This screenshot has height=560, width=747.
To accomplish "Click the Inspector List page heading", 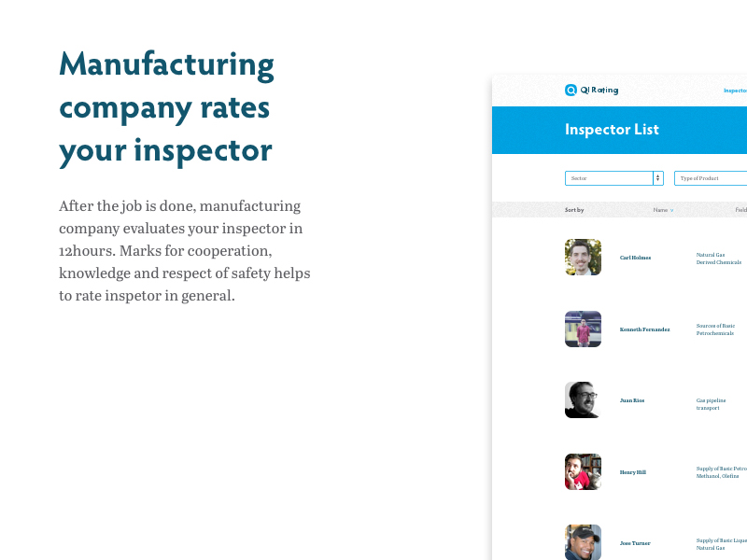I will coord(612,130).
